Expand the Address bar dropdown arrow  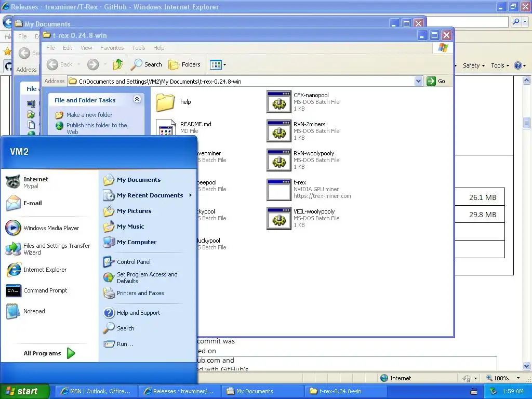point(418,81)
